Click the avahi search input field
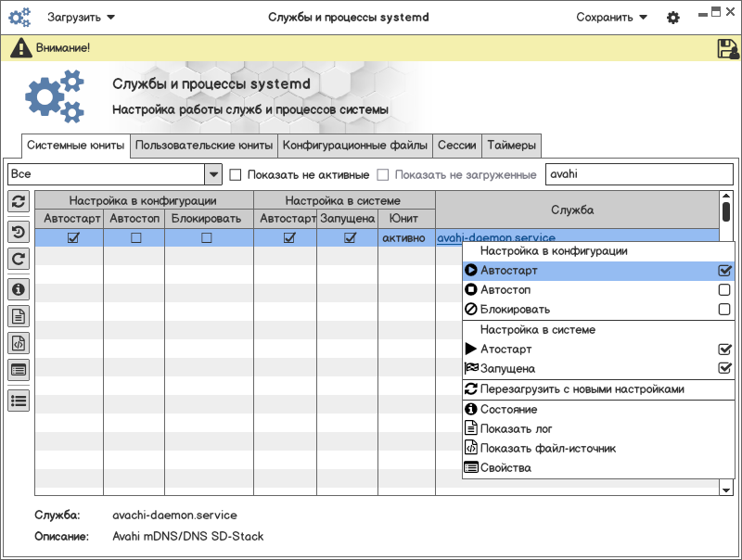 (638, 174)
